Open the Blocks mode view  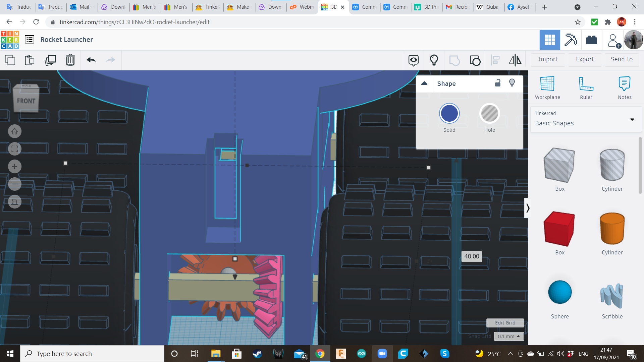point(571,40)
